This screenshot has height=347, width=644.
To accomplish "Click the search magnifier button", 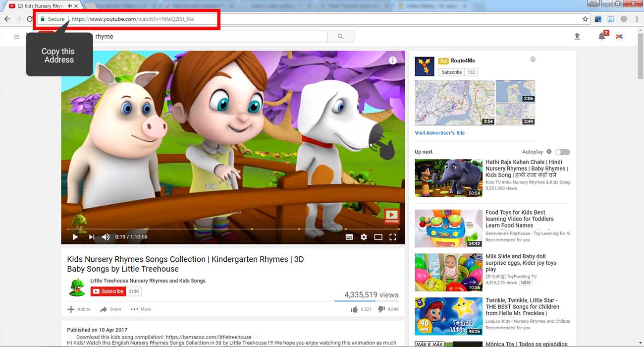I will 340,36.
